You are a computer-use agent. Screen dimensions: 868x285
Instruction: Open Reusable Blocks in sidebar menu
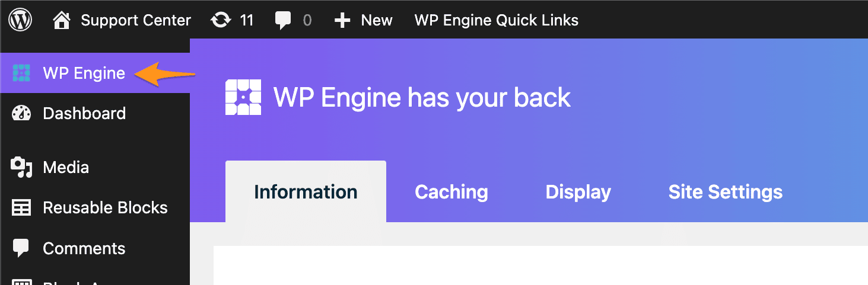(x=106, y=208)
